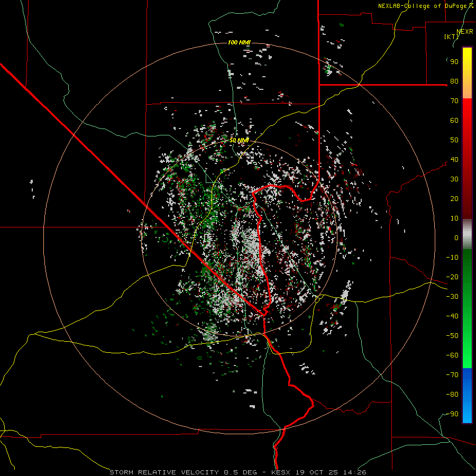Click the KT units label above the color scale
This screenshot has width=476, height=476.
[452, 36]
